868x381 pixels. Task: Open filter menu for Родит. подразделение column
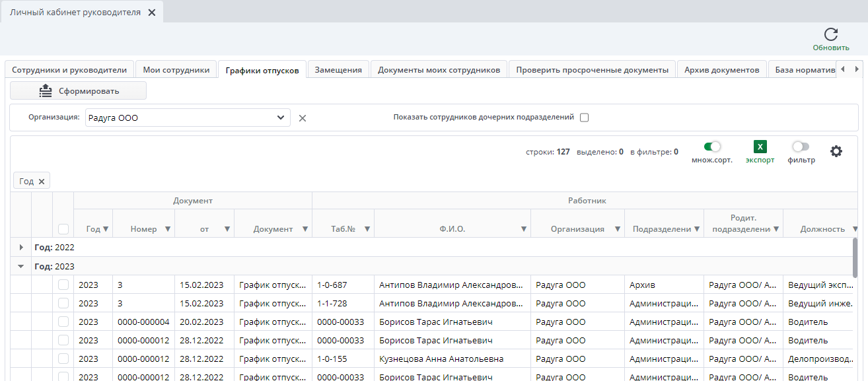776,229
